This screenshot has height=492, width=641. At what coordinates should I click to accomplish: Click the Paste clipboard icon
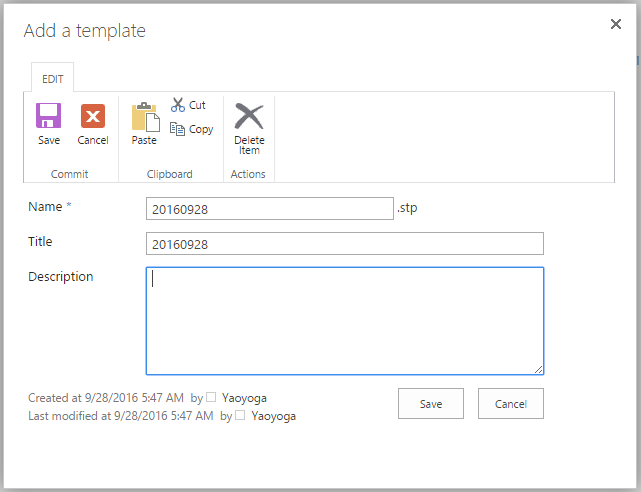click(x=145, y=116)
